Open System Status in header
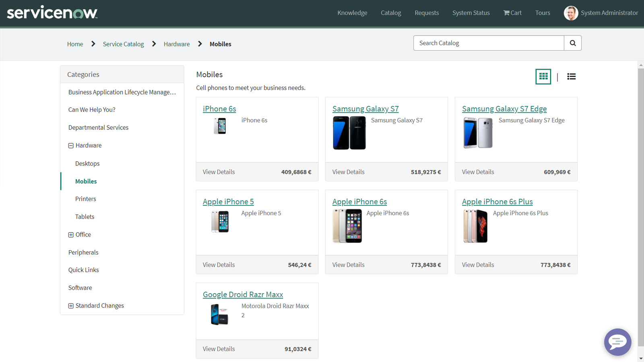644x362 pixels. [471, 13]
